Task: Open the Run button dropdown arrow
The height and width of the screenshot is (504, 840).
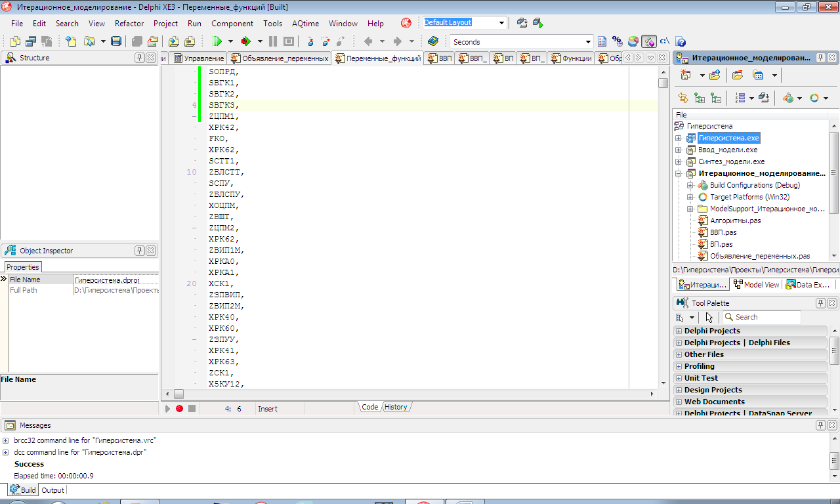Action: point(230,41)
